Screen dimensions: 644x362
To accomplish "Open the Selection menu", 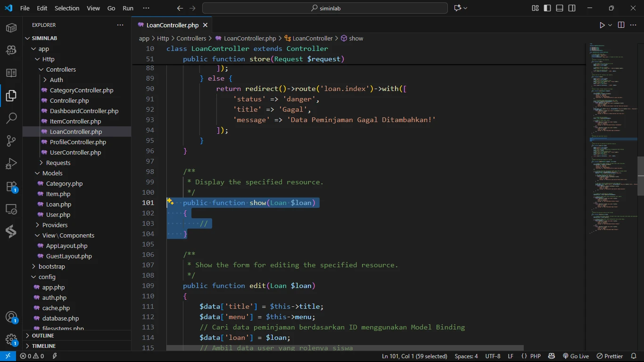I will pos(67,8).
